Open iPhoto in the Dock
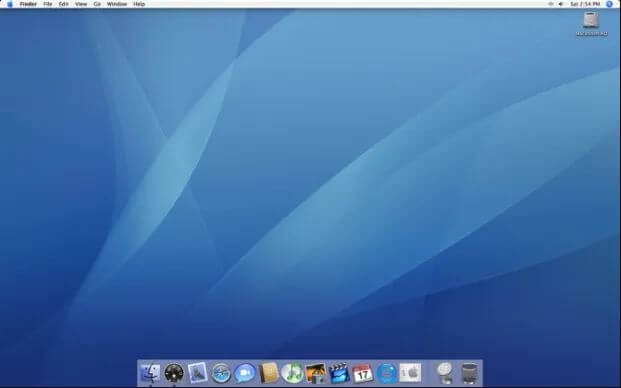Screen dimensions: 621x388 coord(316,373)
